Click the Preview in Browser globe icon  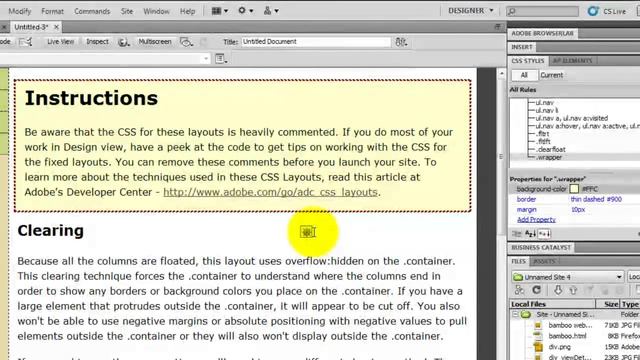(x=123, y=42)
